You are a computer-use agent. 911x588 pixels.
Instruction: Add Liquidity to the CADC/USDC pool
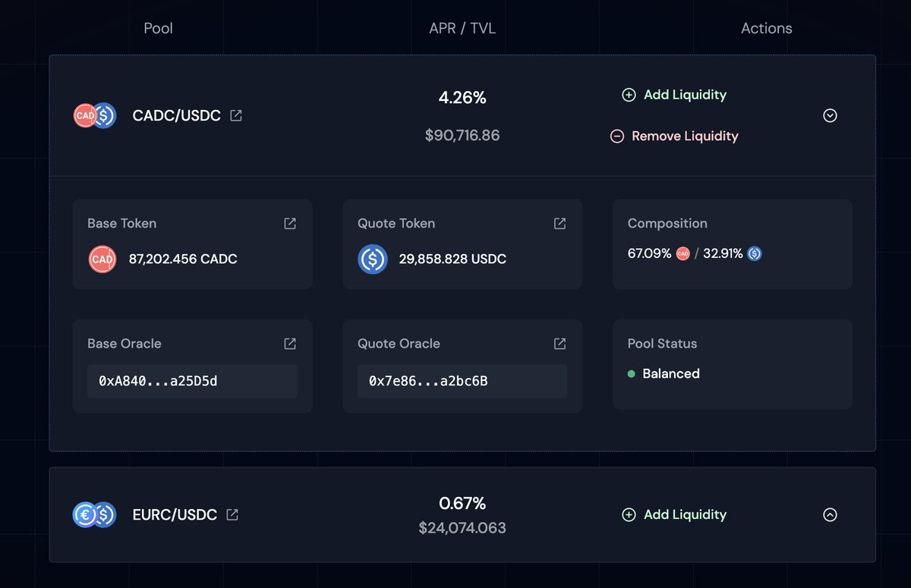pyautogui.click(x=674, y=95)
